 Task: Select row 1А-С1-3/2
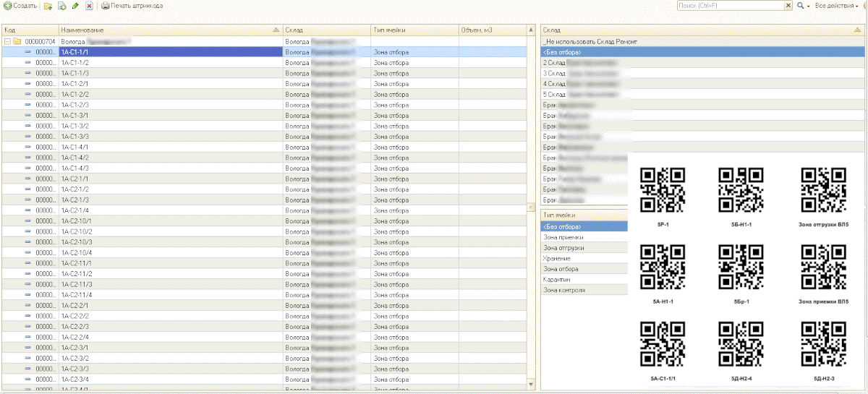click(x=264, y=126)
